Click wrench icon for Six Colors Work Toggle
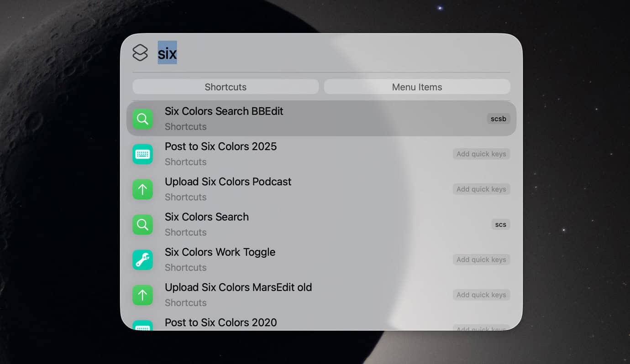630x364 pixels. pos(142,260)
